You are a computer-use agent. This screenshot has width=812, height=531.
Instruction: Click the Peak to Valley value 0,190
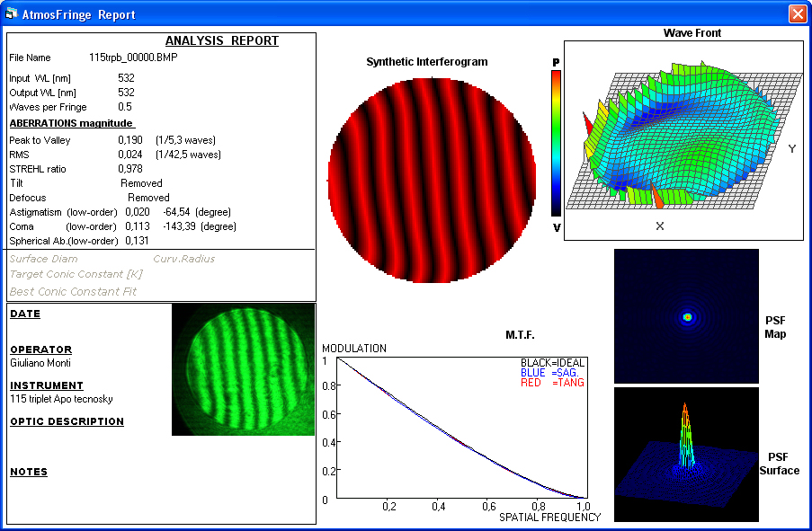point(129,140)
